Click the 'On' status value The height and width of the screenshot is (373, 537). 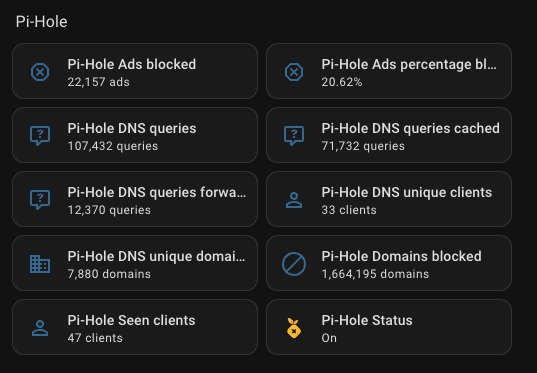[329, 338]
